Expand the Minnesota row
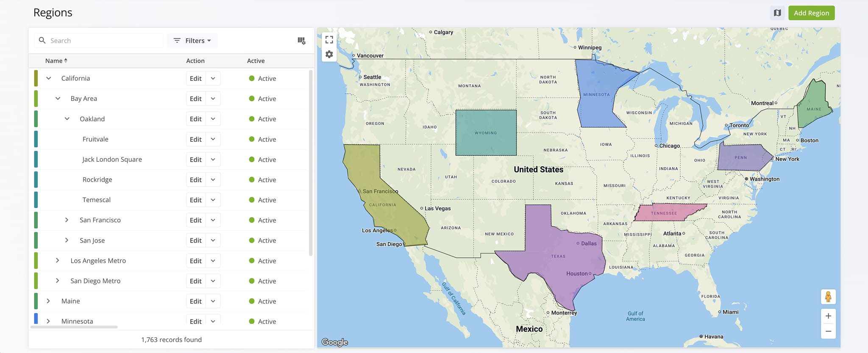 tap(48, 321)
